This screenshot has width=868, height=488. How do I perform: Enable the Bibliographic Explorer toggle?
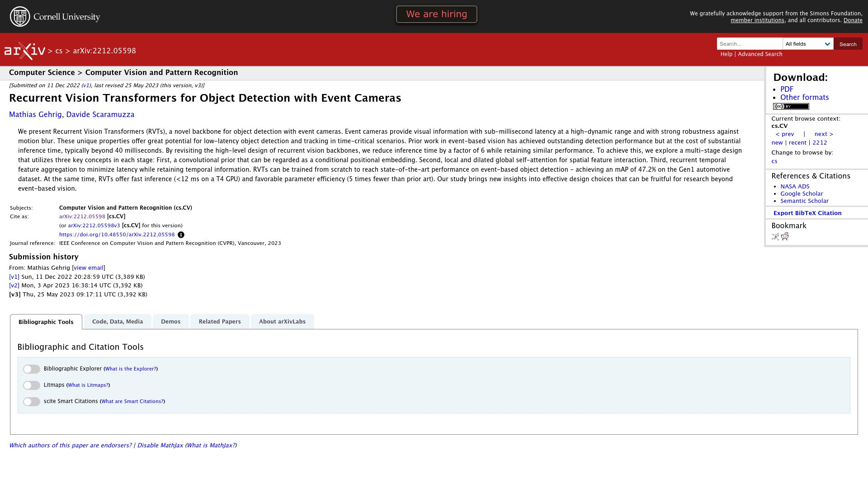32,369
